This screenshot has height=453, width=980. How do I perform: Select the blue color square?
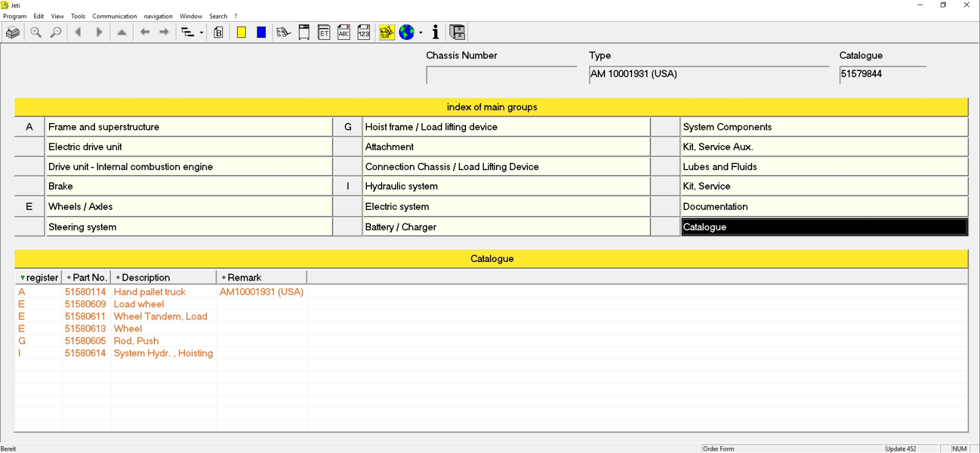coord(261,32)
